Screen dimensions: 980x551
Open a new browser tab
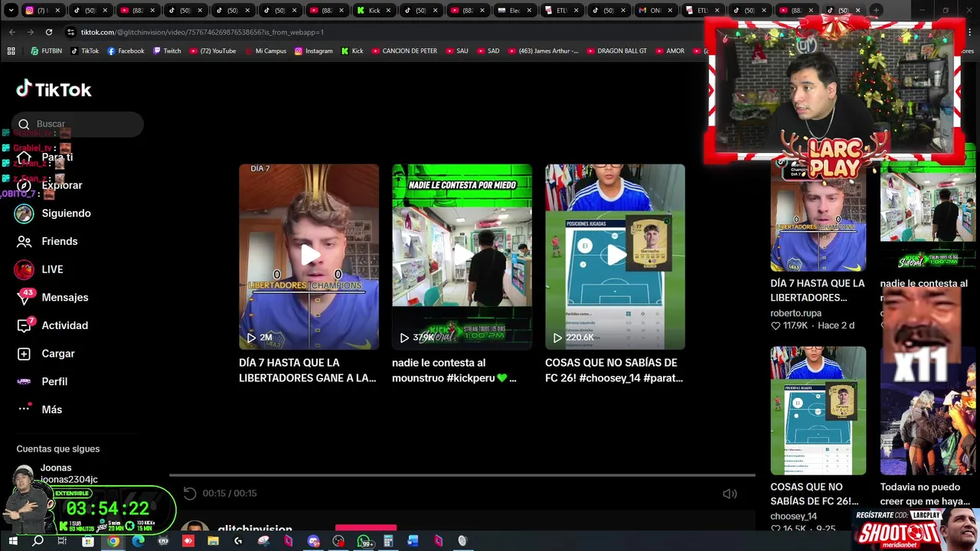pos(876,11)
